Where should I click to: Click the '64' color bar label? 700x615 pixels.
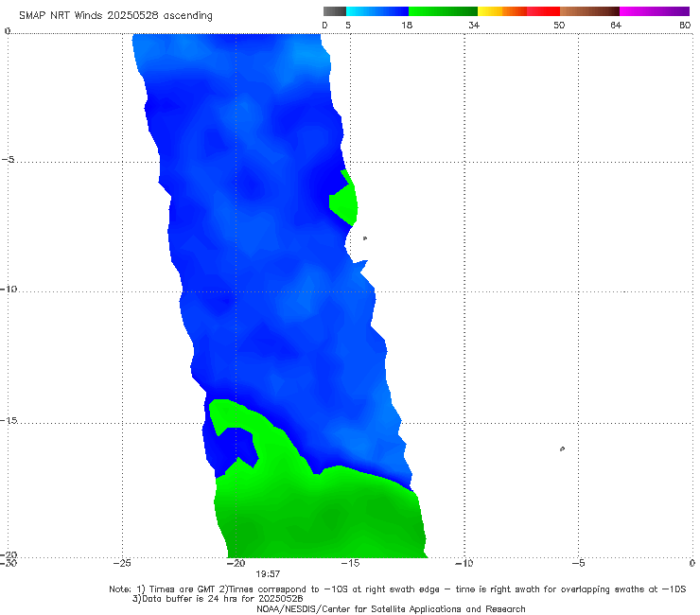(x=616, y=26)
